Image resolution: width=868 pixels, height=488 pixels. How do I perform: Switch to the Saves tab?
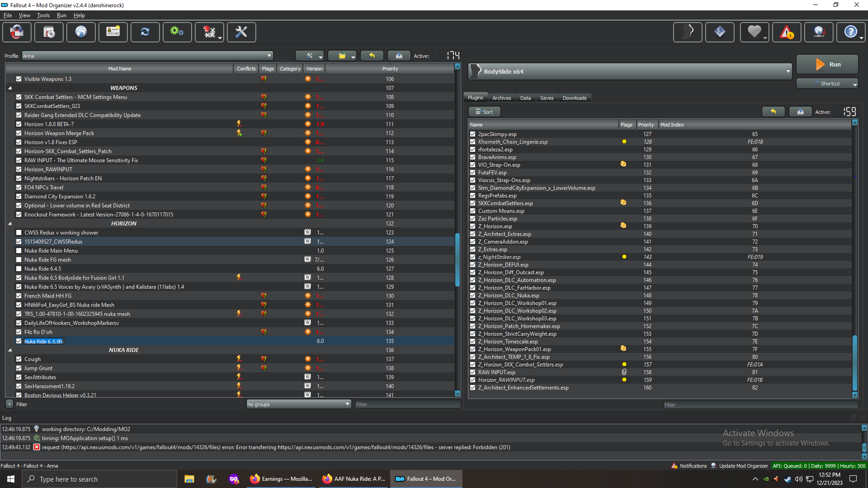547,98
